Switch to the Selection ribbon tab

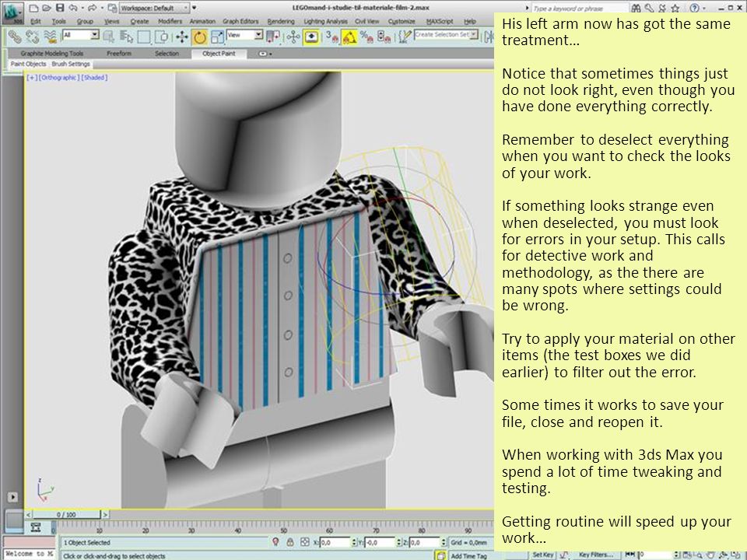pos(167,54)
